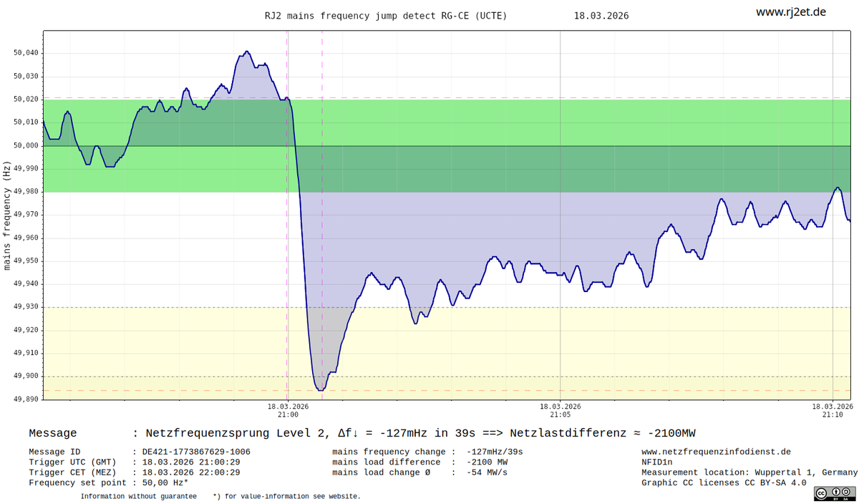Open the www.netzfrequenzinfodienst.de link
Image resolution: width=859 pixels, height=504 pixels.
point(716,452)
